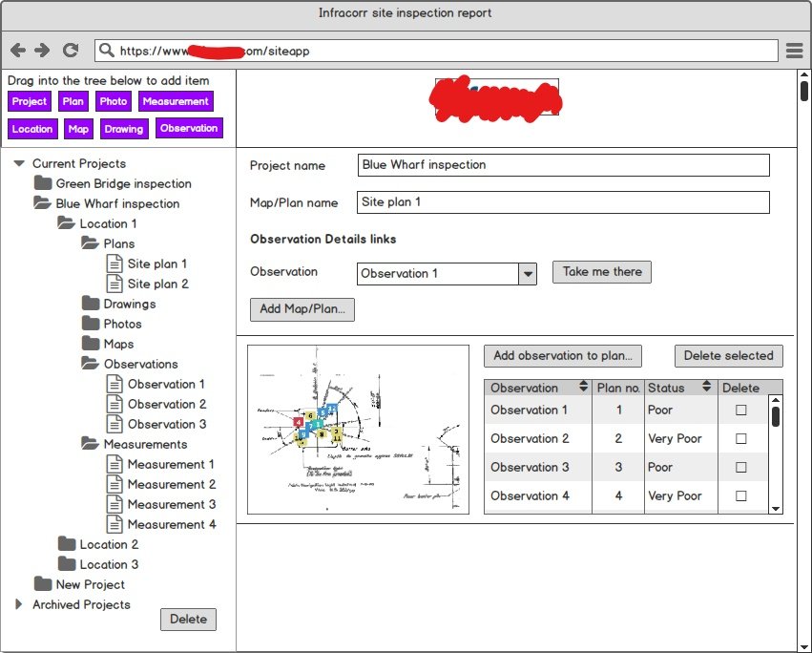Check the Delete box for Observation 1
Screen dimensions: 812x653
coord(741,410)
